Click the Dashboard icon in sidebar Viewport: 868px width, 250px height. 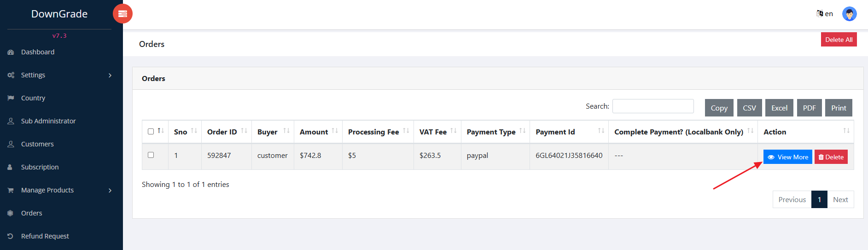[11, 52]
